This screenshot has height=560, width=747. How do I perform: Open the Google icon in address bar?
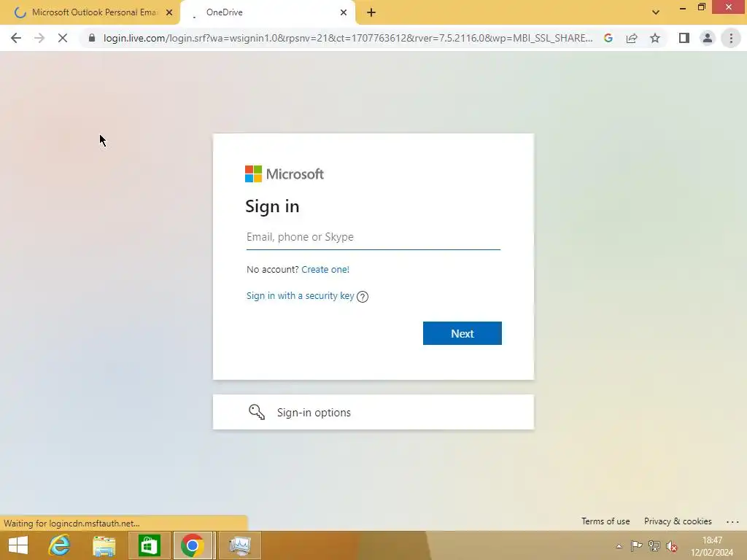click(x=608, y=38)
